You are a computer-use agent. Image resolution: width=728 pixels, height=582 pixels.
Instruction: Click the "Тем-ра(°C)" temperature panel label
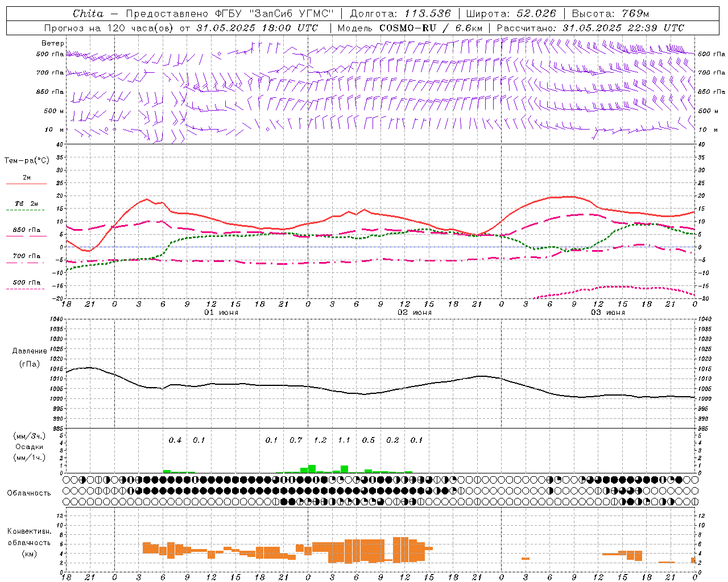coord(27,161)
